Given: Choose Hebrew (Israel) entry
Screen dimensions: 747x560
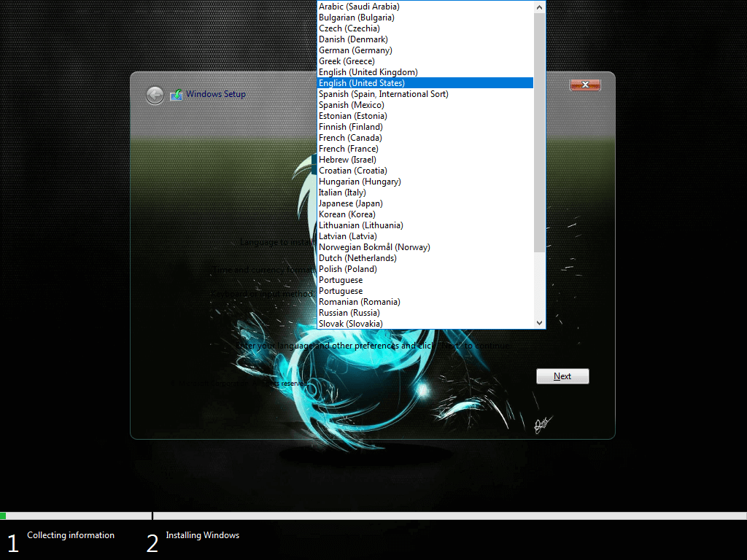Looking at the screenshot, I should (x=425, y=160).
